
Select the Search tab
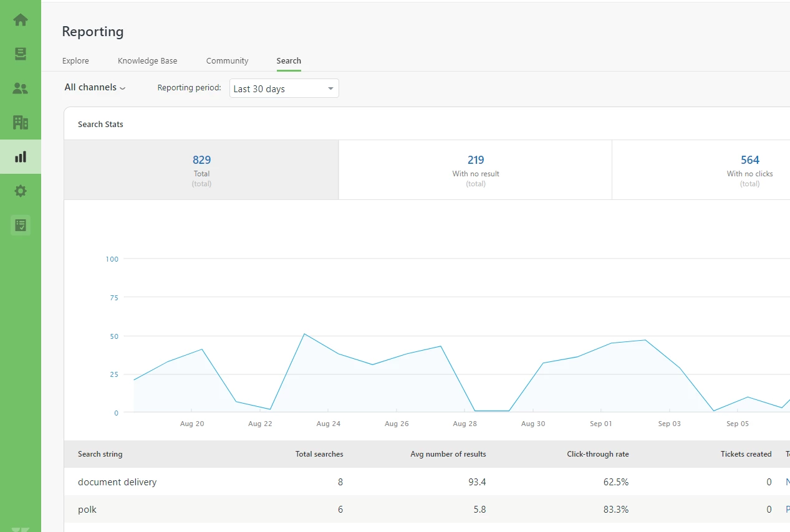289,61
